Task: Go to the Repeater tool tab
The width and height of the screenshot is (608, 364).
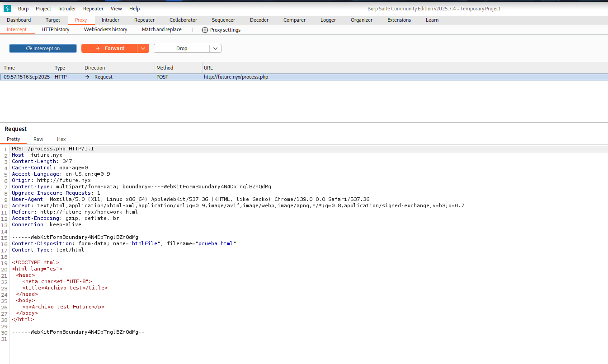Action: click(144, 20)
